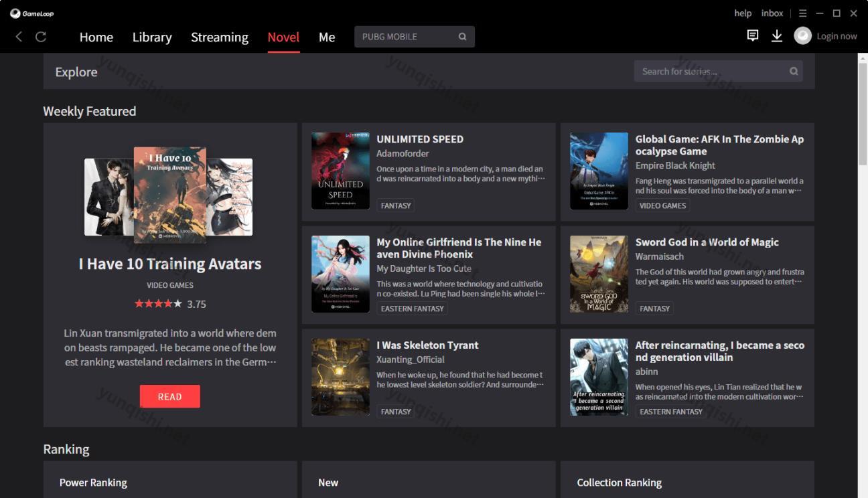Open Sword God in a World of Magic cover
The image size is (868, 498).
599,274
